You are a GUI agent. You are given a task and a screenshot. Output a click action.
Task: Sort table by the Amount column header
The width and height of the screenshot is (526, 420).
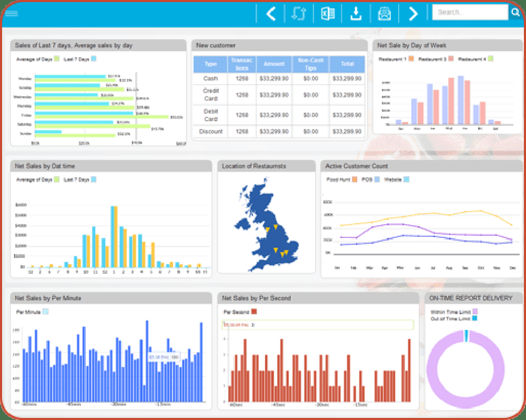[x=274, y=64]
